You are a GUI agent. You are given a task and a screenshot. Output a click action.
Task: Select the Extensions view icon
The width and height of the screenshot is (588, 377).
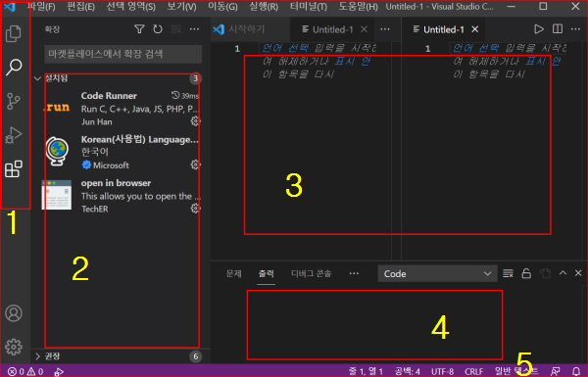coord(14,169)
